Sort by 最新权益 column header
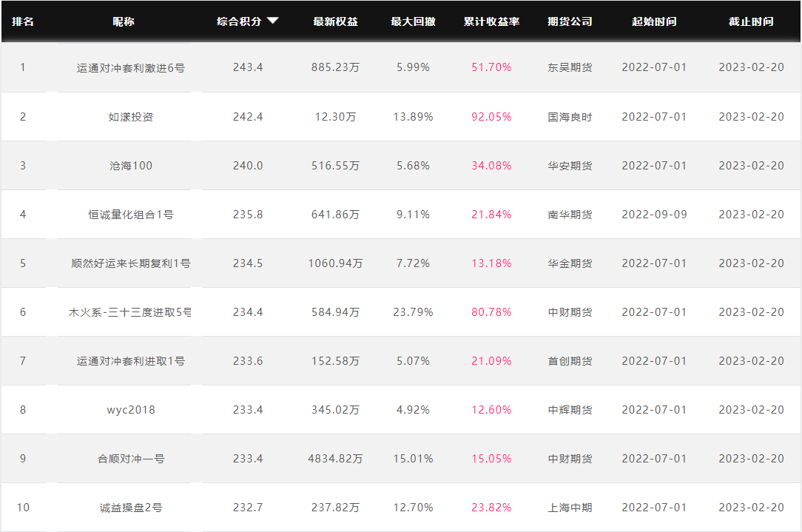This screenshot has height=532, width=802. click(336, 21)
